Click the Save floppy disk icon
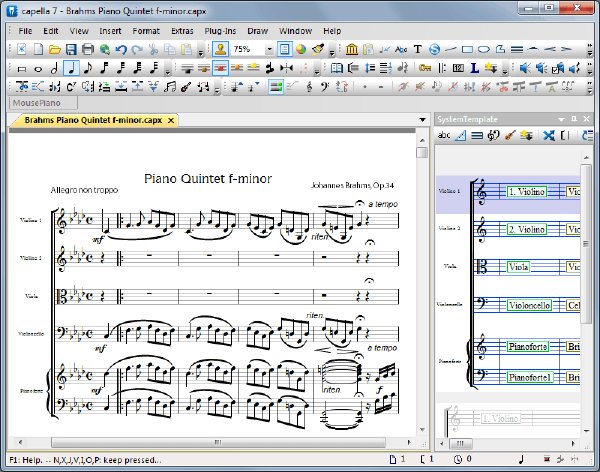Viewport: 600px width, 472px height. (71, 49)
